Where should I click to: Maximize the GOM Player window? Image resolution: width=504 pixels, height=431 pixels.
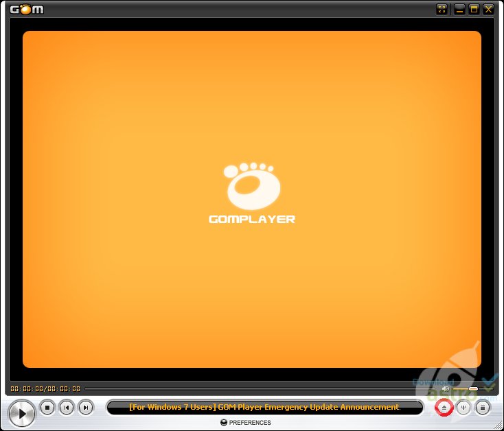pos(474,9)
